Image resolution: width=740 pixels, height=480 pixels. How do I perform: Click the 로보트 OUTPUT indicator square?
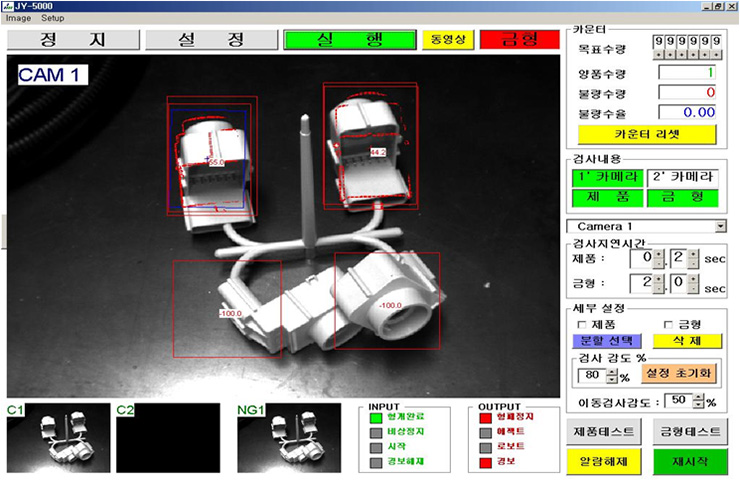(x=488, y=445)
